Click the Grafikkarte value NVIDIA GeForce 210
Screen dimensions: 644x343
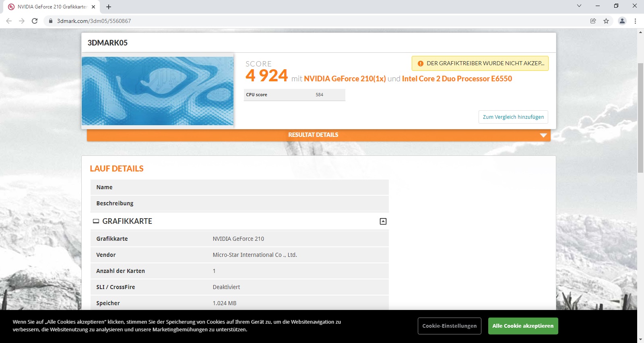238,239
